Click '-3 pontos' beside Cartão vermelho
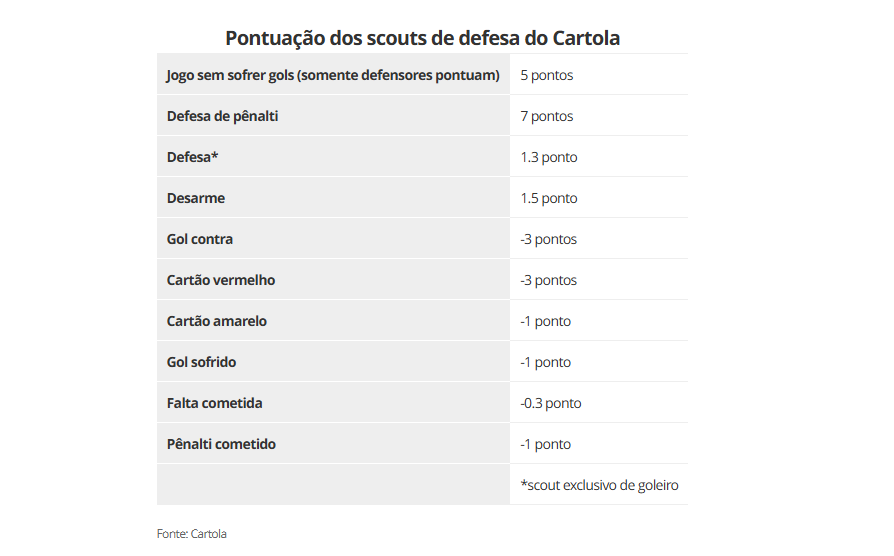This screenshot has width=894, height=556. pos(548,281)
